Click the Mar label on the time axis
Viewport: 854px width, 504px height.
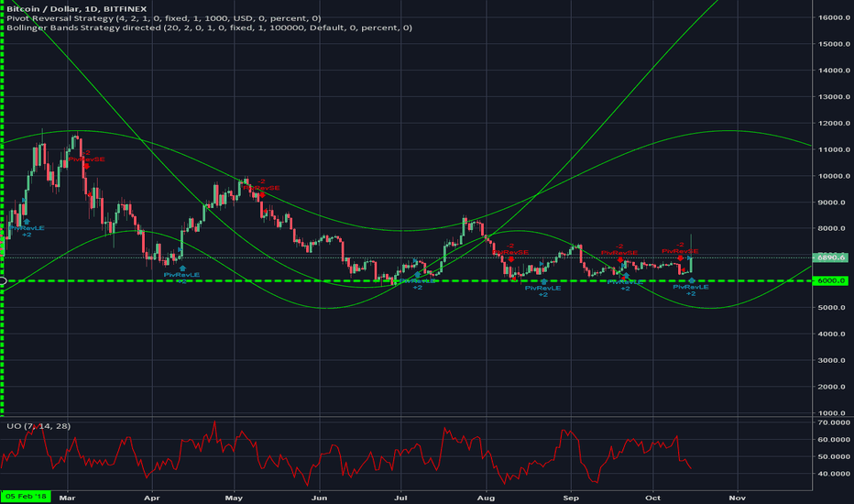[67, 498]
